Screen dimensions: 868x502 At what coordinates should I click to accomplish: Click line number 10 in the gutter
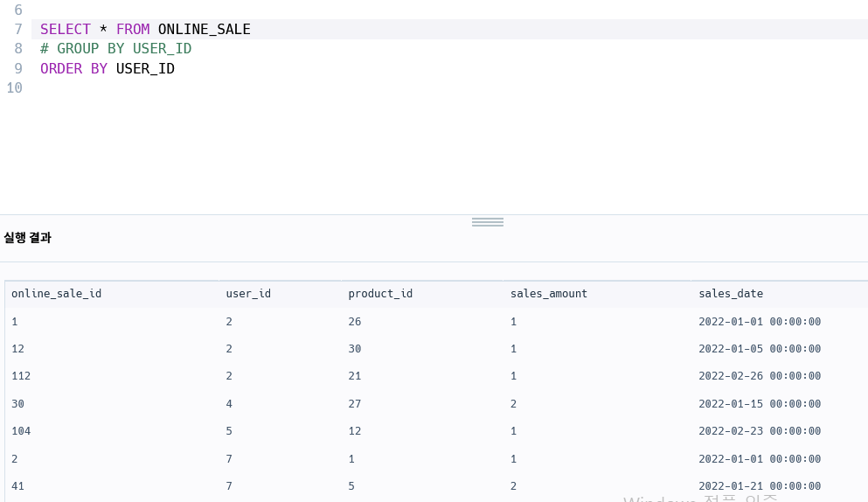[14, 88]
